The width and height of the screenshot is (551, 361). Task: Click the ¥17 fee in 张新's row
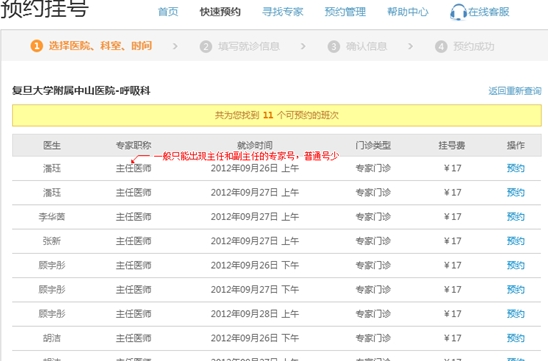(453, 241)
